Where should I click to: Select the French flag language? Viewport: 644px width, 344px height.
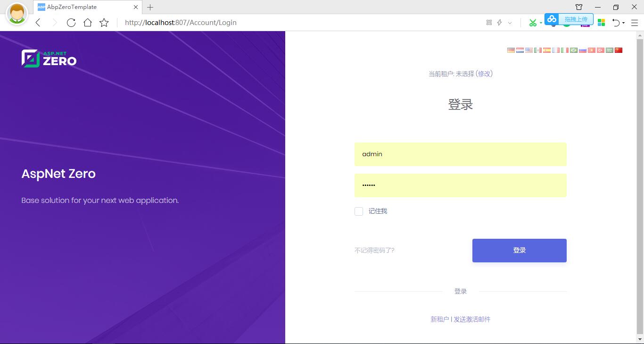[x=556, y=50]
